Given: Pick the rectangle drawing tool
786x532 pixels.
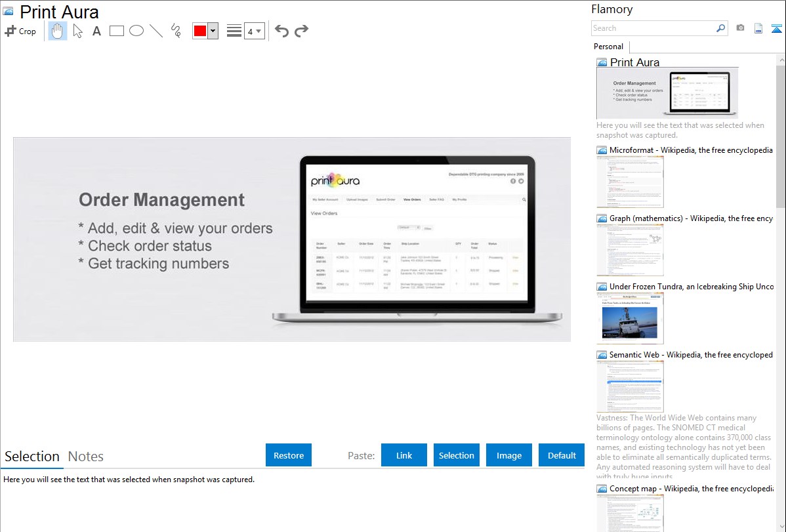Looking at the screenshot, I should click(x=116, y=31).
